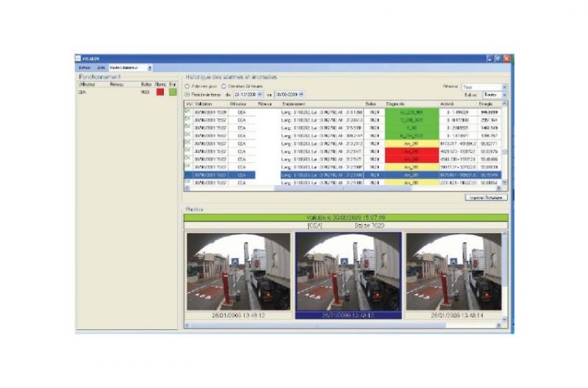Open the end date dropdown after 'au'

pos(301,95)
